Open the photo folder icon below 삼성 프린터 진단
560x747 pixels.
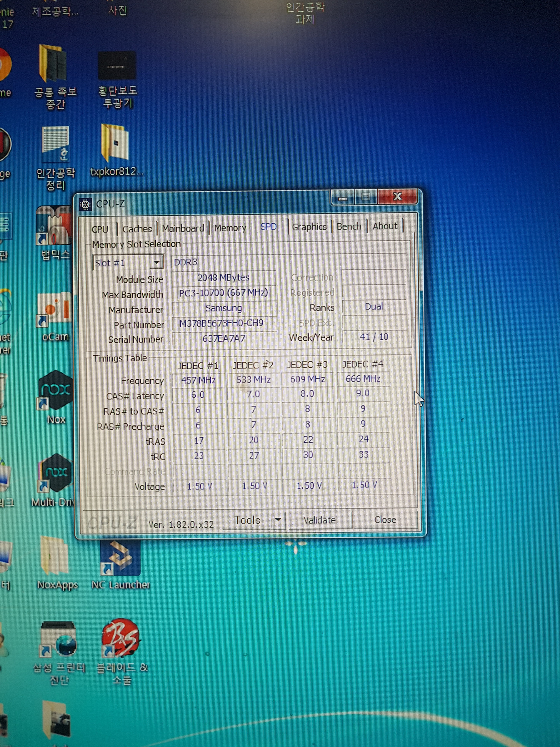click(56, 720)
